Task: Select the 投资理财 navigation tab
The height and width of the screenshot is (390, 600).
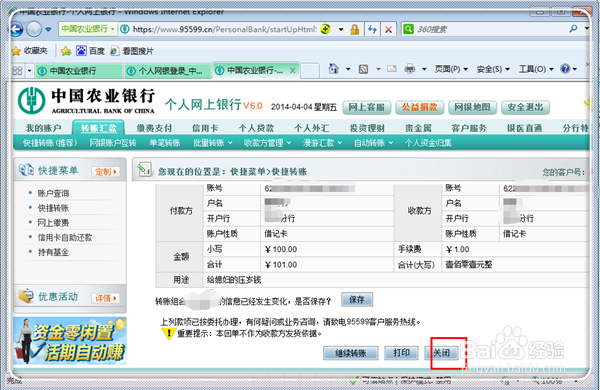Action: (367, 128)
